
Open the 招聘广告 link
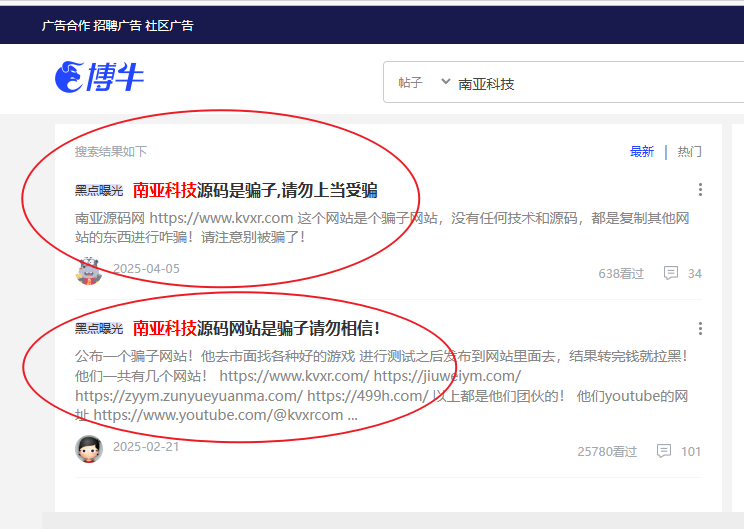click(x=117, y=25)
